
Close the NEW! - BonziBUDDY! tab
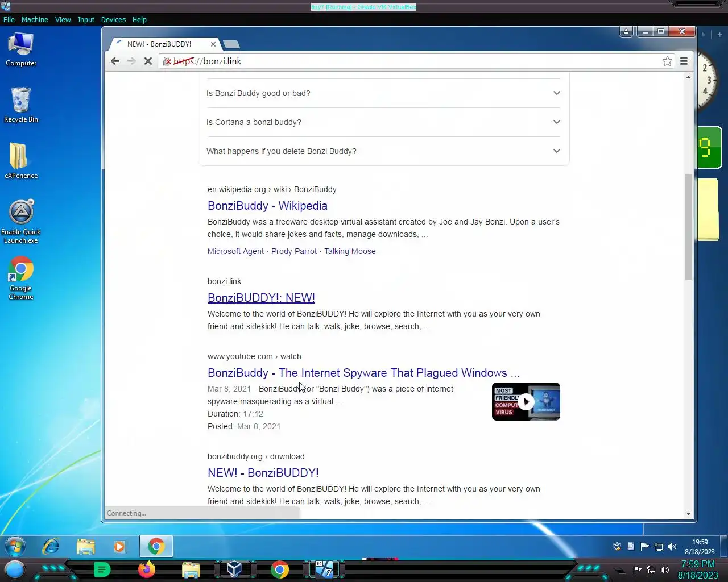[x=213, y=44]
